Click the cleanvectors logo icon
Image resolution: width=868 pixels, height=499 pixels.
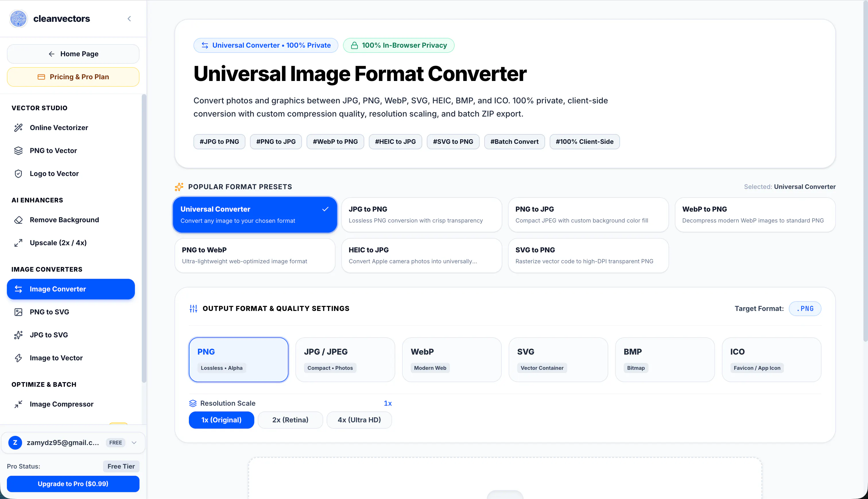tap(18, 18)
